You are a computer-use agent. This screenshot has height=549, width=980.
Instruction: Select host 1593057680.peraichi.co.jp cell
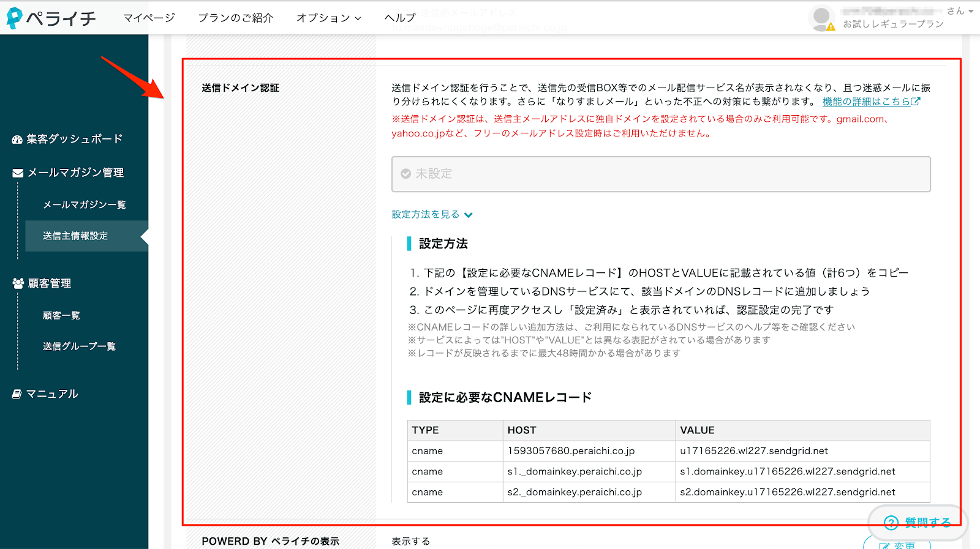pyautogui.click(x=589, y=451)
